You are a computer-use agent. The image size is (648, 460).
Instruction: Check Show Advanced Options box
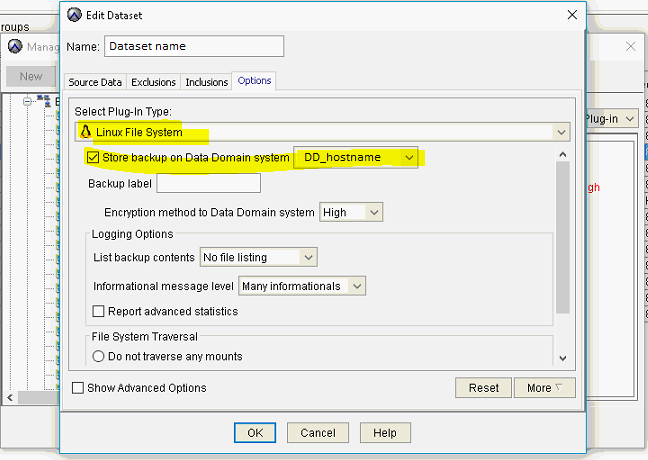79,388
